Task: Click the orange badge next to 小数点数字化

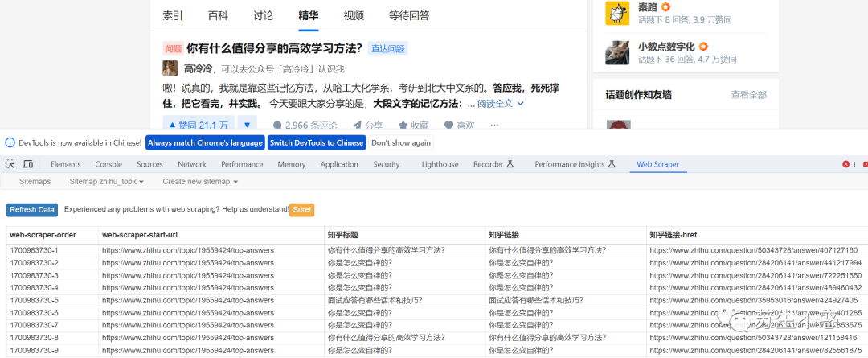Action: point(703,47)
